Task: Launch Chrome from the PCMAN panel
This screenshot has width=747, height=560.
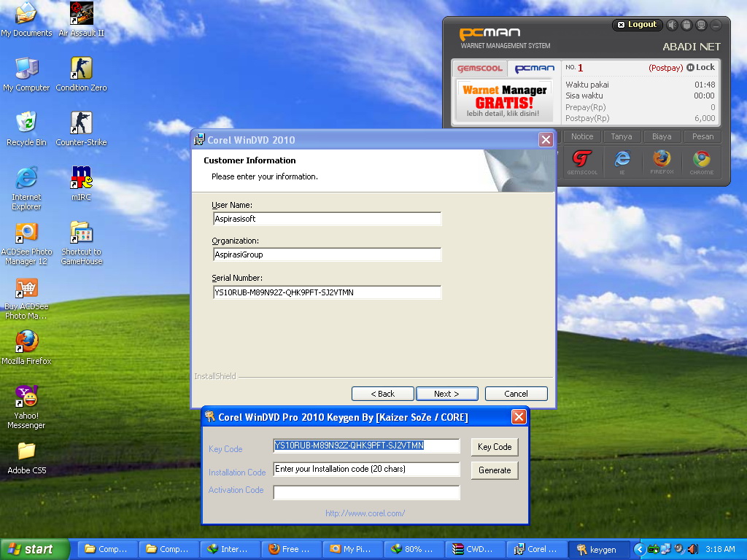Action: [701, 162]
